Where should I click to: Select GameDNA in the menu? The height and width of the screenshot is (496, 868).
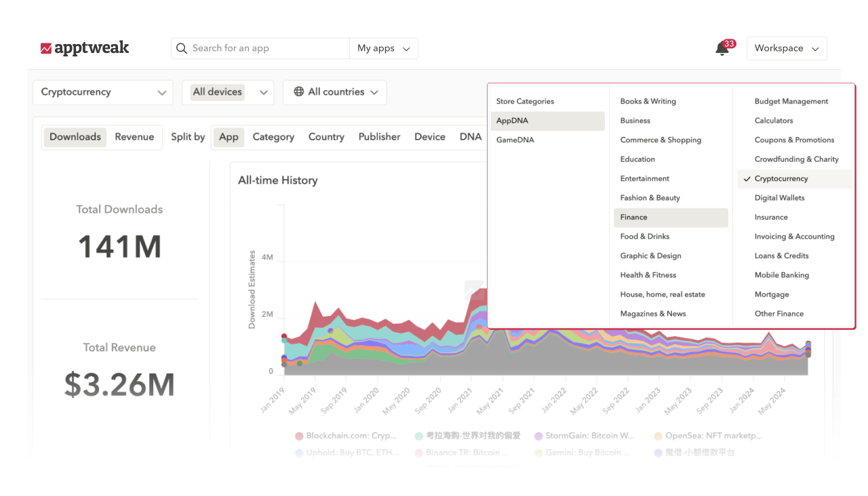pyautogui.click(x=548, y=140)
